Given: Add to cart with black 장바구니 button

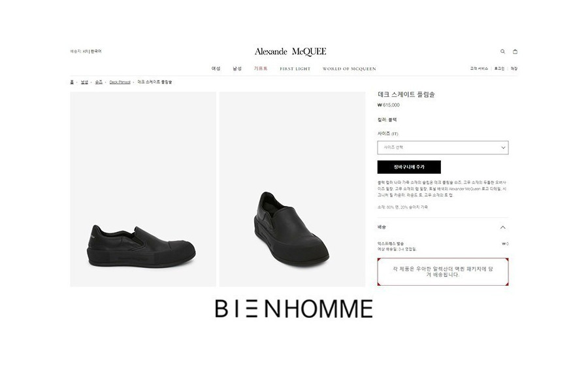Looking at the screenshot, I should [409, 167].
